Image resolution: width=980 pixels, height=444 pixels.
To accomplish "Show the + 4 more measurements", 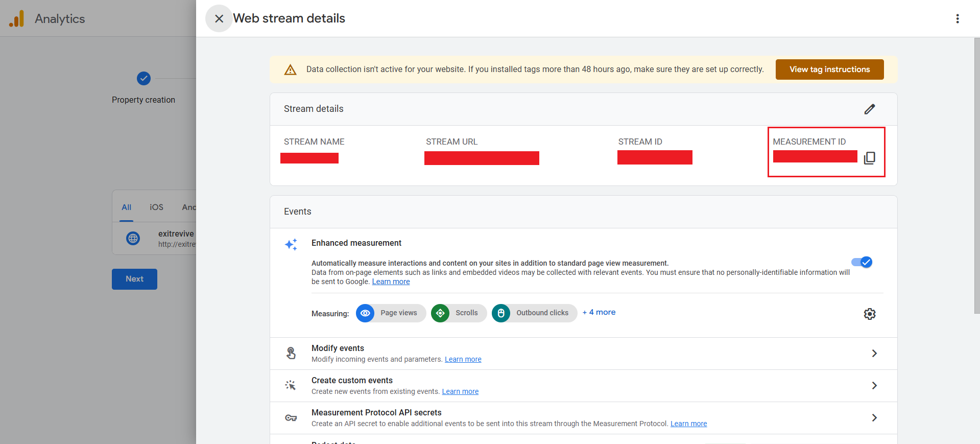I will click(599, 312).
